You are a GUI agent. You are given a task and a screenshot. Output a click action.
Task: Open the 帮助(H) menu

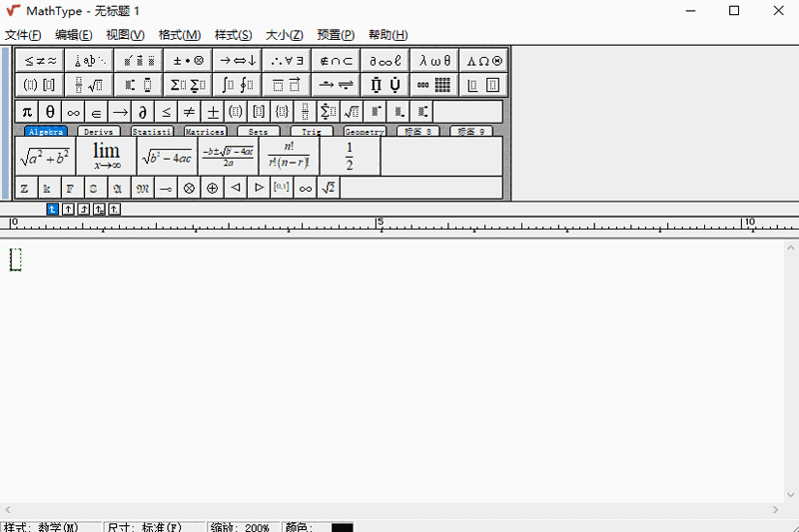tap(388, 35)
